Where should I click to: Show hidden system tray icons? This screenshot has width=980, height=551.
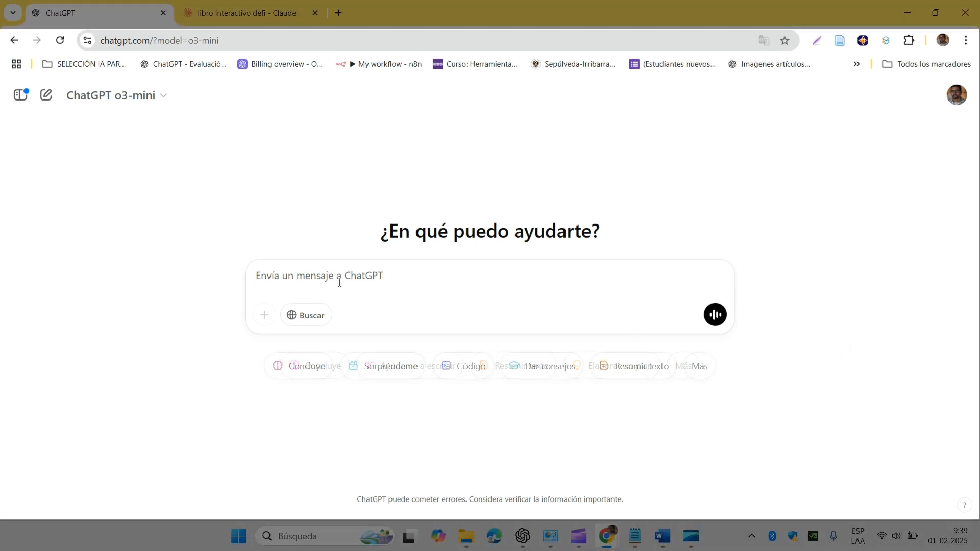(751, 536)
